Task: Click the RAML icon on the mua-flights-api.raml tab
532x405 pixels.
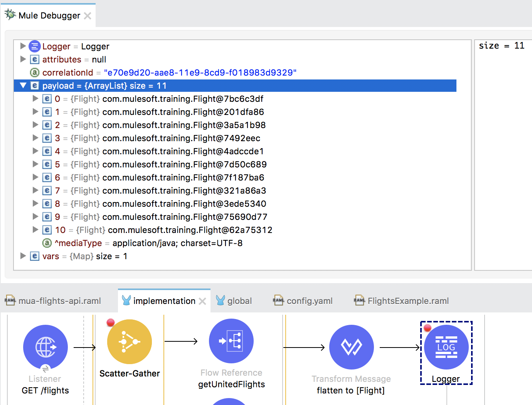Action: tap(10, 300)
